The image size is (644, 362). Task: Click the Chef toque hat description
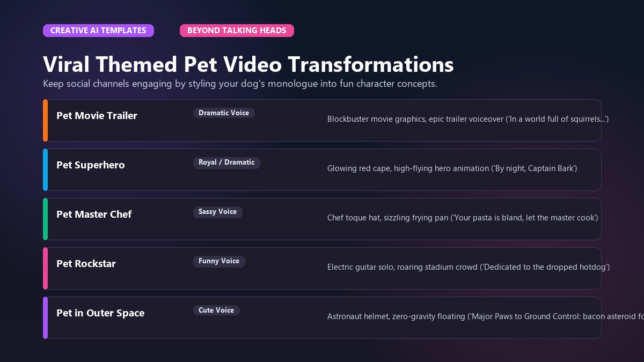(463, 218)
